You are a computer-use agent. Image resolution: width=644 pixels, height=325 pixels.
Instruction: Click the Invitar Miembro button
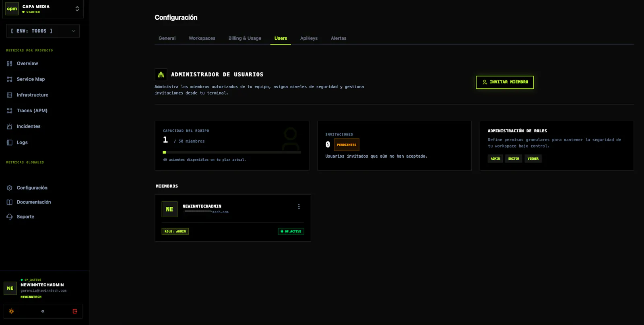point(505,82)
